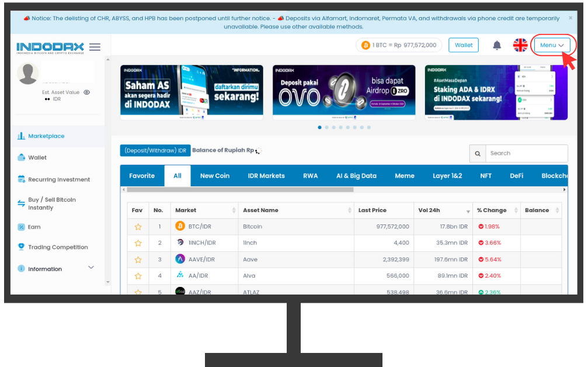The width and height of the screenshot is (588, 367).
Task: Click the Recurring Investment calendar icon
Action: pyautogui.click(x=21, y=179)
